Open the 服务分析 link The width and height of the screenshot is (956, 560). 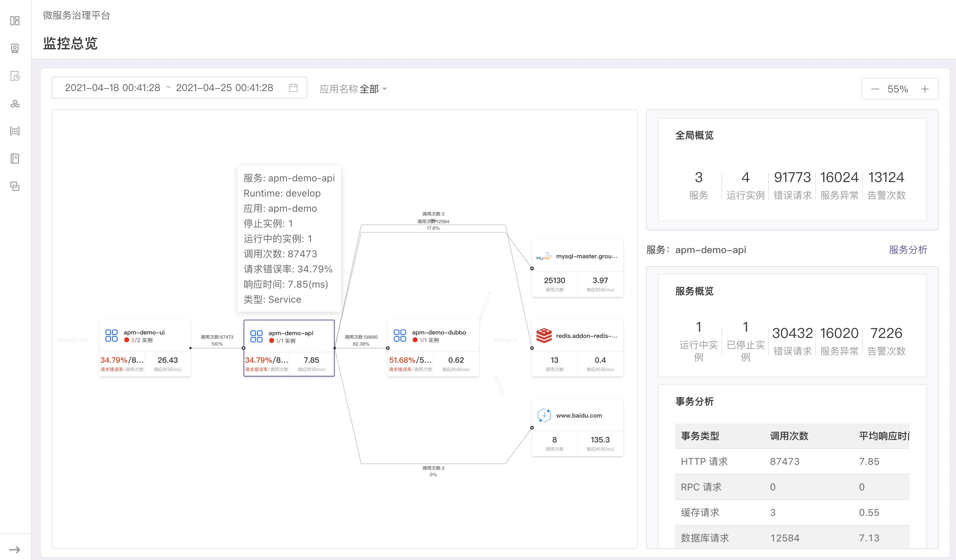pos(908,250)
